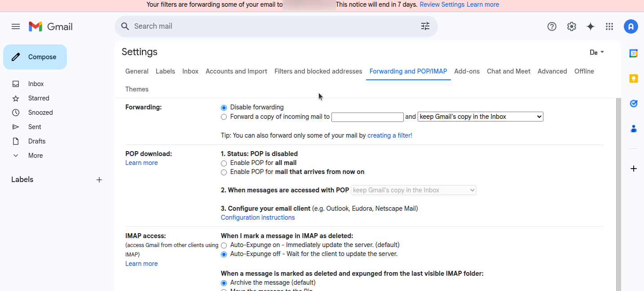Open Google Tasks side panel icon
The width and height of the screenshot is (644, 291).
(x=634, y=104)
